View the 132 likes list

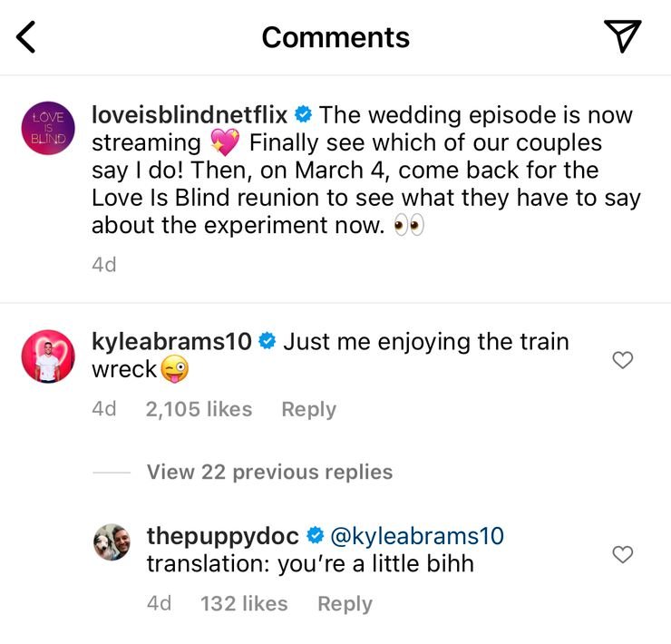tap(244, 603)
